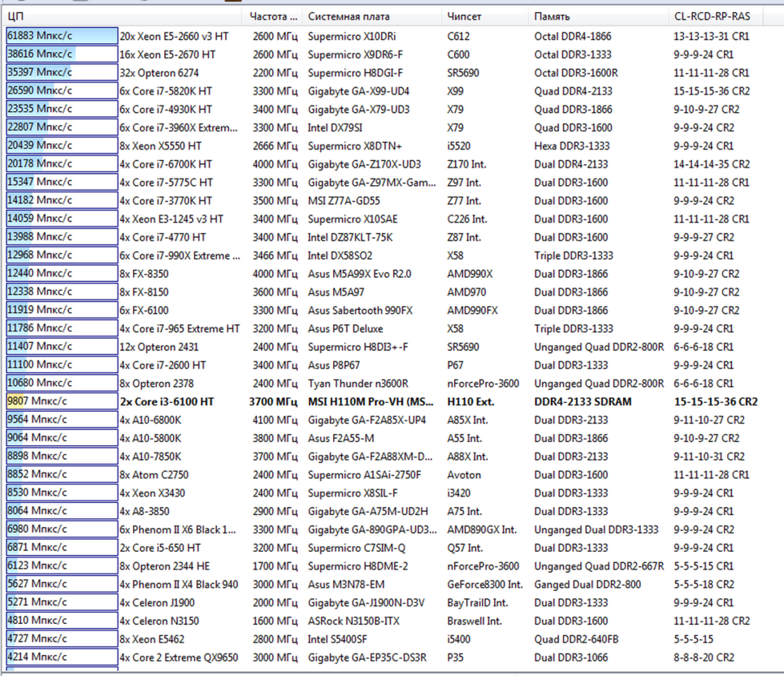Select the 8x Opteron 2378 row
784x676 pixels.
click(x=156, y=384)
